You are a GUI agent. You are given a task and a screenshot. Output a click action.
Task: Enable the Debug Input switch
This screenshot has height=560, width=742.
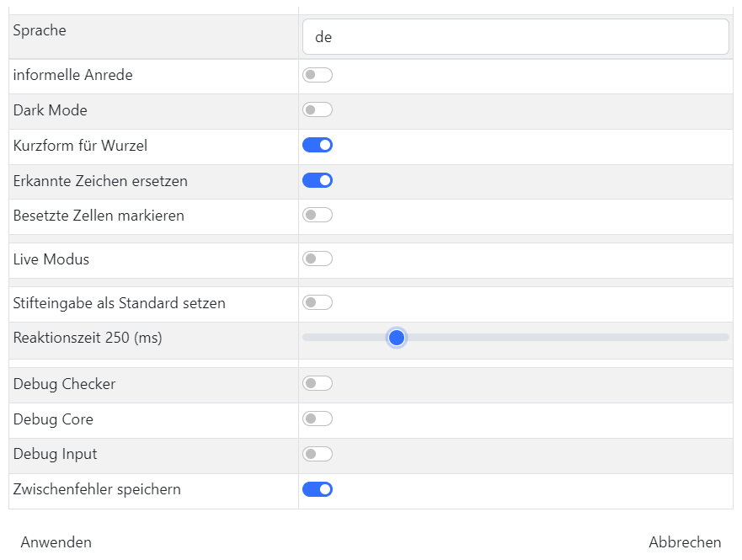318,454
